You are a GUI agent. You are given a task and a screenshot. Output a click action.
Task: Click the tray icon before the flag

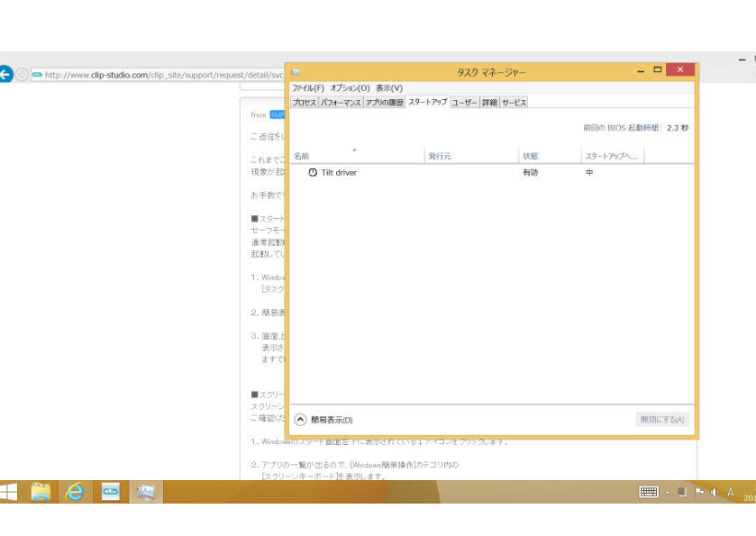[x=682, y=492]
